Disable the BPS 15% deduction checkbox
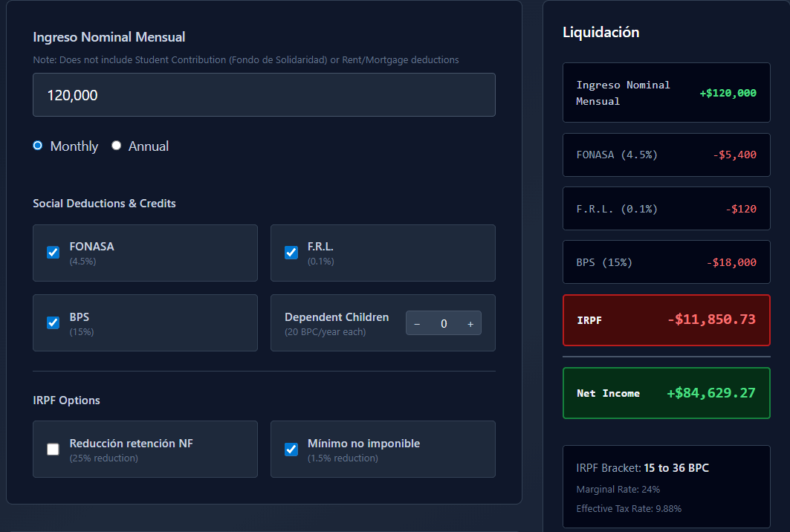 [x=54, y=322]
